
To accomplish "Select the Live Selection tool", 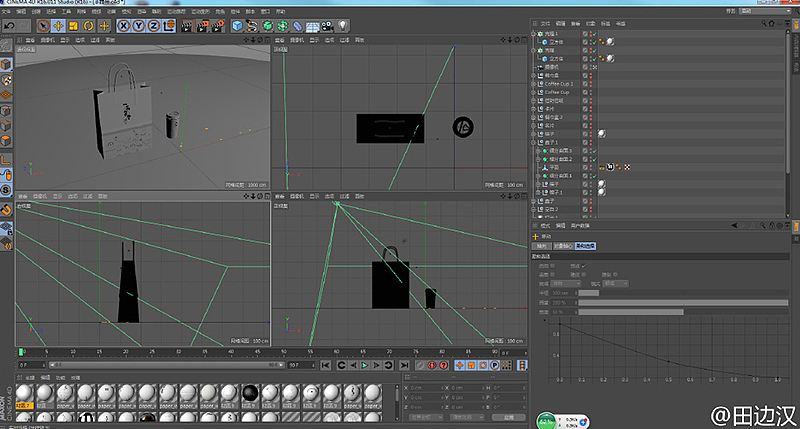I will point(43,26).
